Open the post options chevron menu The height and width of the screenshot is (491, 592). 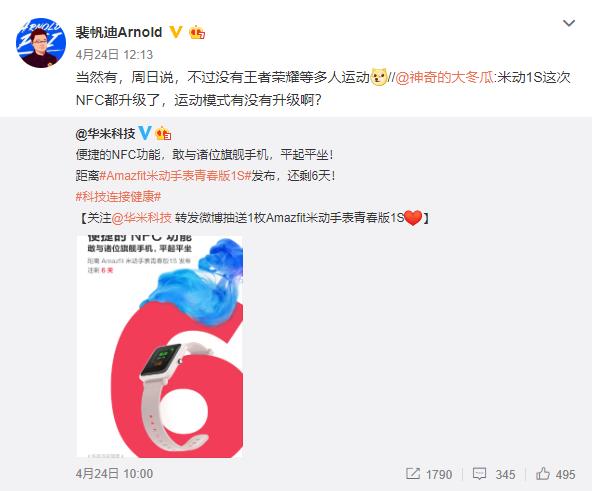point(569,23)
